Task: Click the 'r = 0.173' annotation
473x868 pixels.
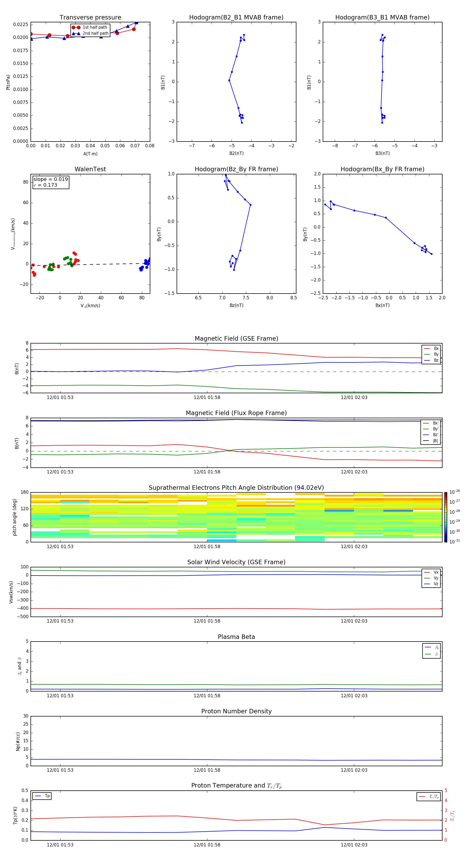Action: point(45,185)
